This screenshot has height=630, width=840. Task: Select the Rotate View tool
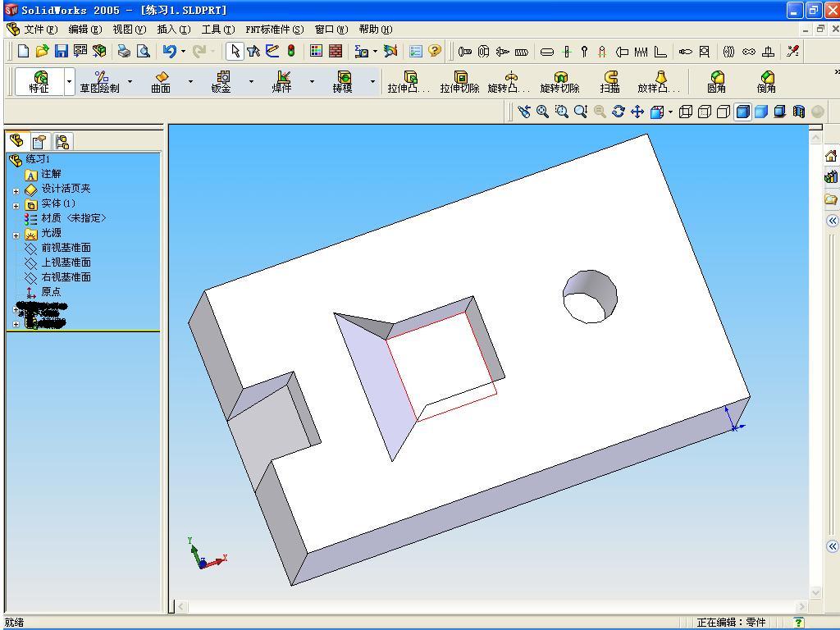point(619,112)
